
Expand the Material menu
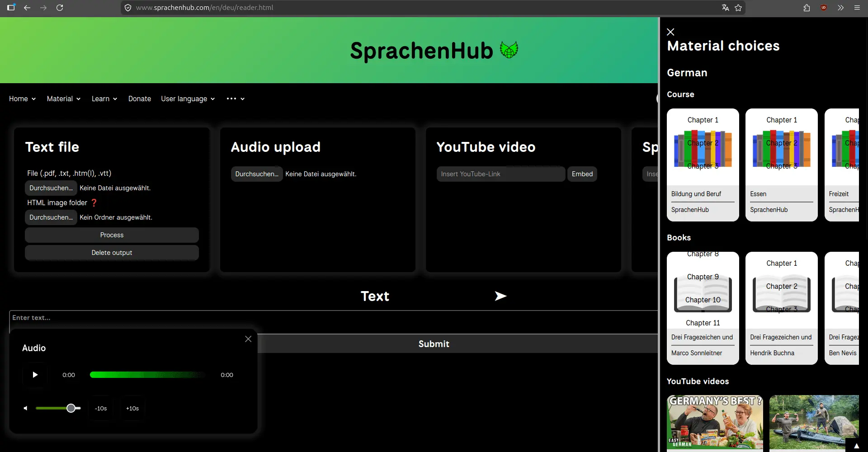point(64,99)
